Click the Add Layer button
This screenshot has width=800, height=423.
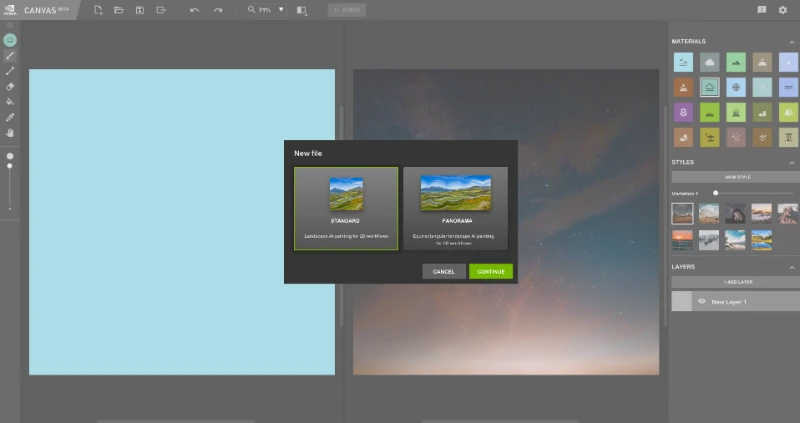point(736,282)
